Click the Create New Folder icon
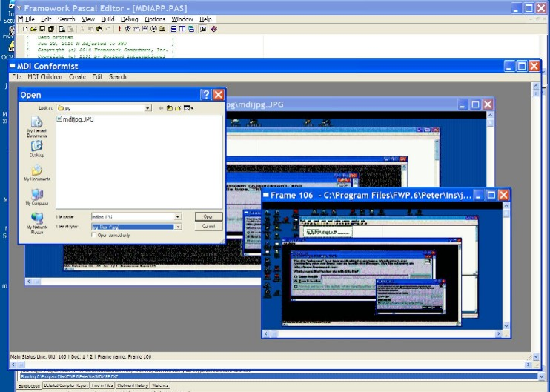The image size is (550, 392). 178,108
